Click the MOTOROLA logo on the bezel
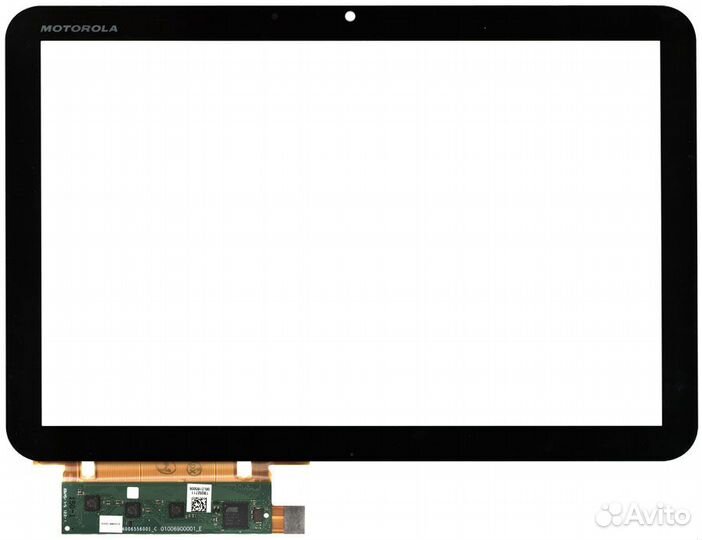This screenshot has width=702, height=540. [79, 28]
